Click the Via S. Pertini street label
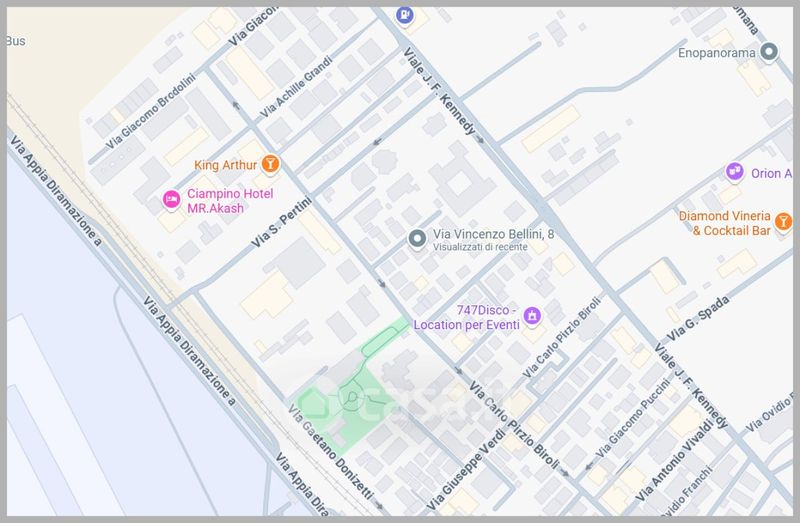This screenshot has height=523, width=800. click(281, 222)
